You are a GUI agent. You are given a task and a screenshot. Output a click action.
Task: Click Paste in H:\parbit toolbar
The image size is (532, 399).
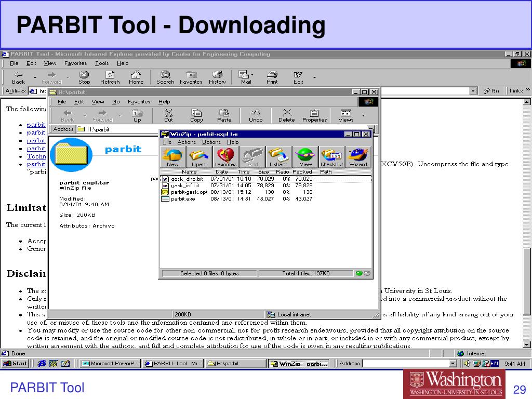click(224, 115)
